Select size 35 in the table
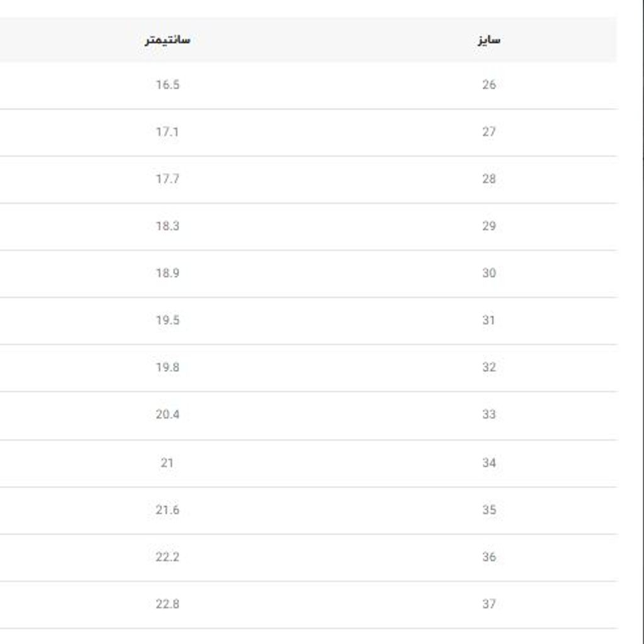The width and height of the screenshot is (644, 644). pyautogui.click(x=489, y=510)
